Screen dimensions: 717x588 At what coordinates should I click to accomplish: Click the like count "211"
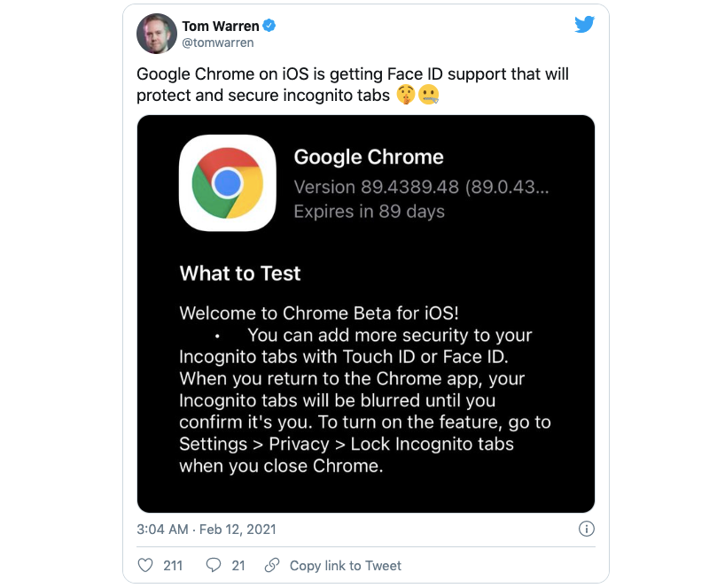click(x=173, y=565)
